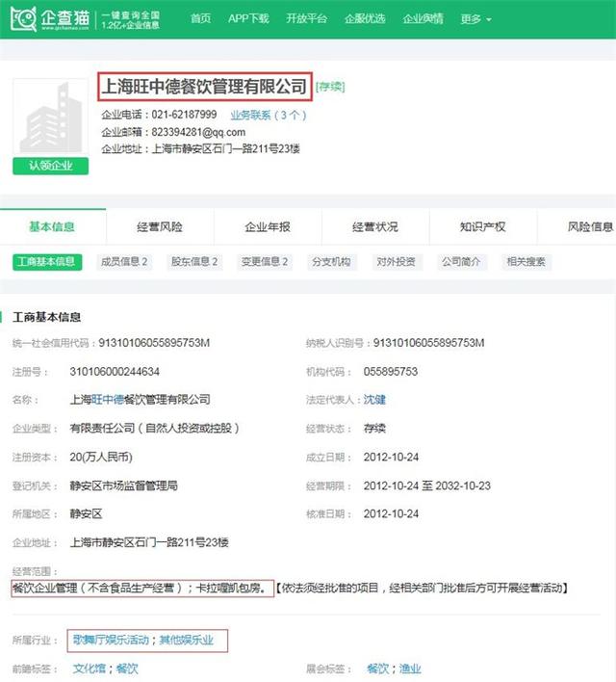Switch to the 经营状况 tab

point(375,226)
